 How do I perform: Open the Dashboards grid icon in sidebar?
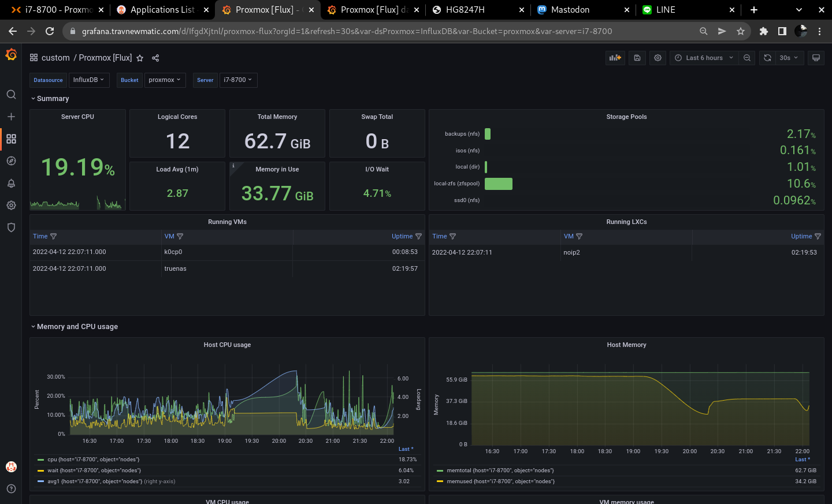tap(11, 139)
